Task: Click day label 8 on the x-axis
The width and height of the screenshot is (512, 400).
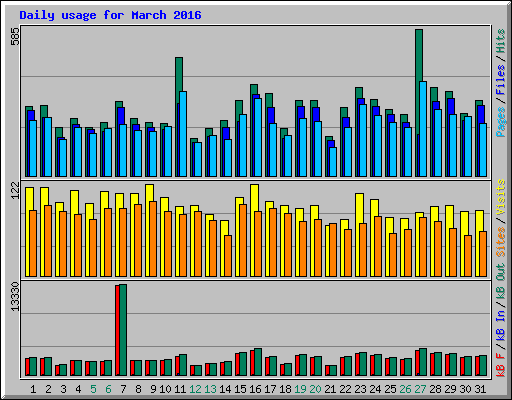Action: [x=138, y=389]
